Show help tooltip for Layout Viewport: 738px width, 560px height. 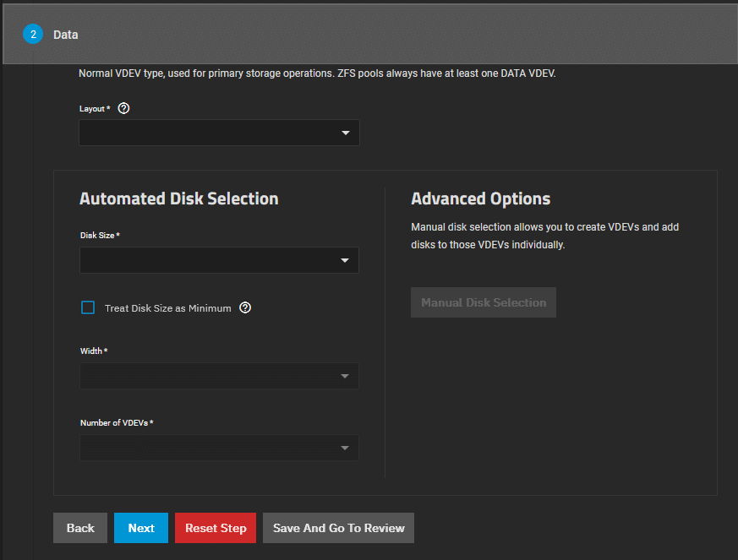pos(123,108)
